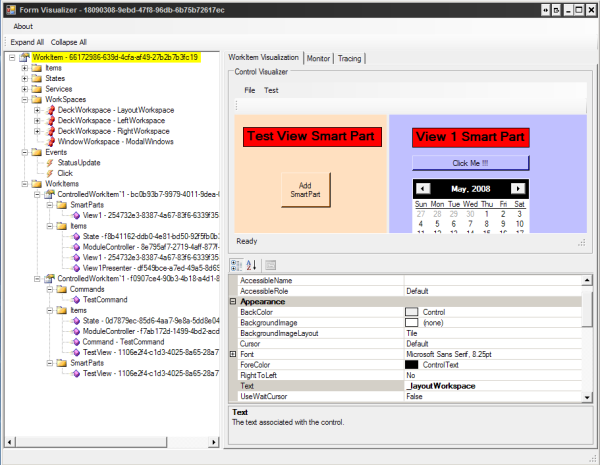Click lightning icon of Click event
Viewport: 600px width, 465px height.
click(50, 173)
